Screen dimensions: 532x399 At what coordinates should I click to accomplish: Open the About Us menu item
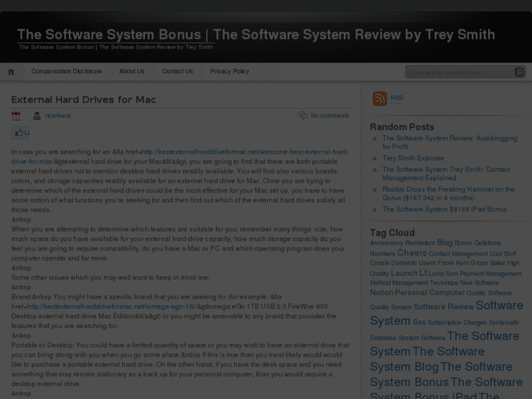132,71
